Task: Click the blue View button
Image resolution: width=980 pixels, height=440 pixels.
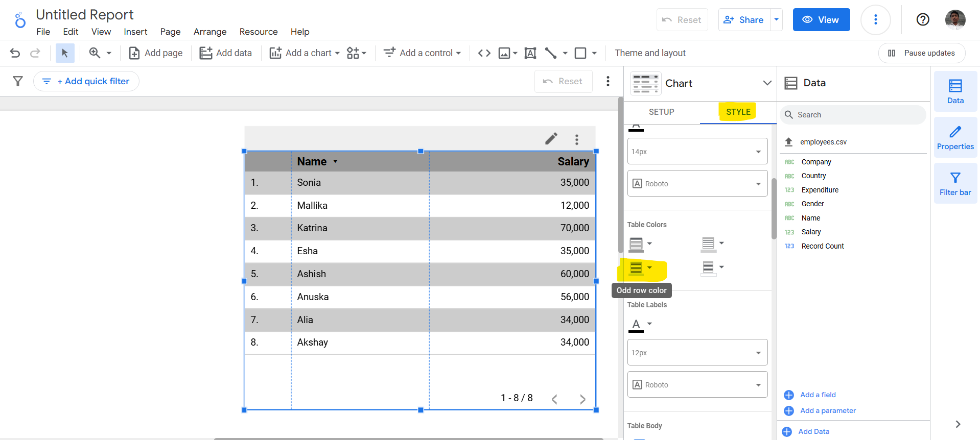Action: click(821, 20)
